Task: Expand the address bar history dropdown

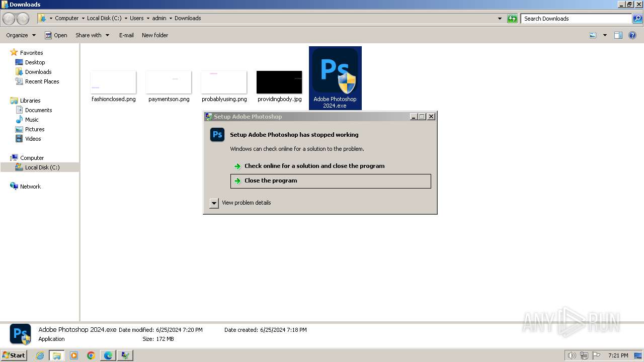Action: tap(500, 19)
